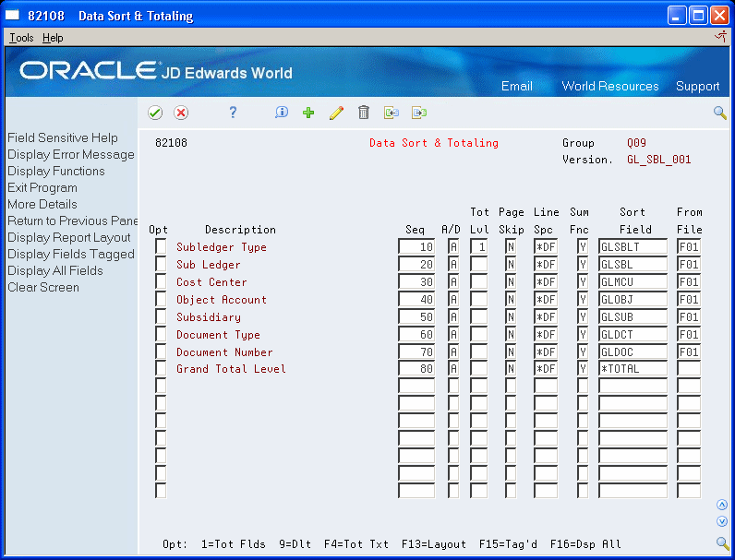Open the Help menu
The width and height of the screenshot is (735, 560).
click(53, 38)
